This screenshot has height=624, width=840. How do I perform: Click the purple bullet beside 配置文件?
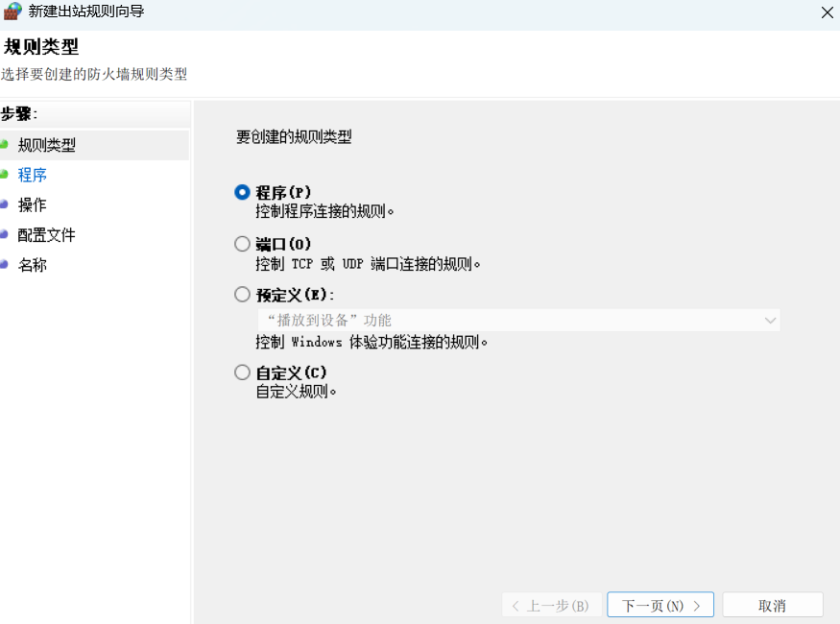click(4, 234)
